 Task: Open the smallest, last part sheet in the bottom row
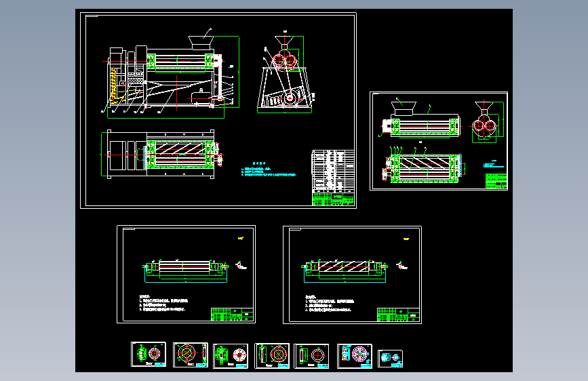391,359
